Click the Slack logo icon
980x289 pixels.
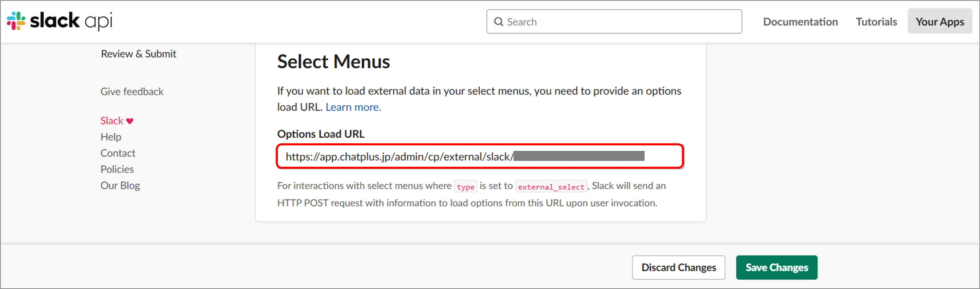click(16, 21)
